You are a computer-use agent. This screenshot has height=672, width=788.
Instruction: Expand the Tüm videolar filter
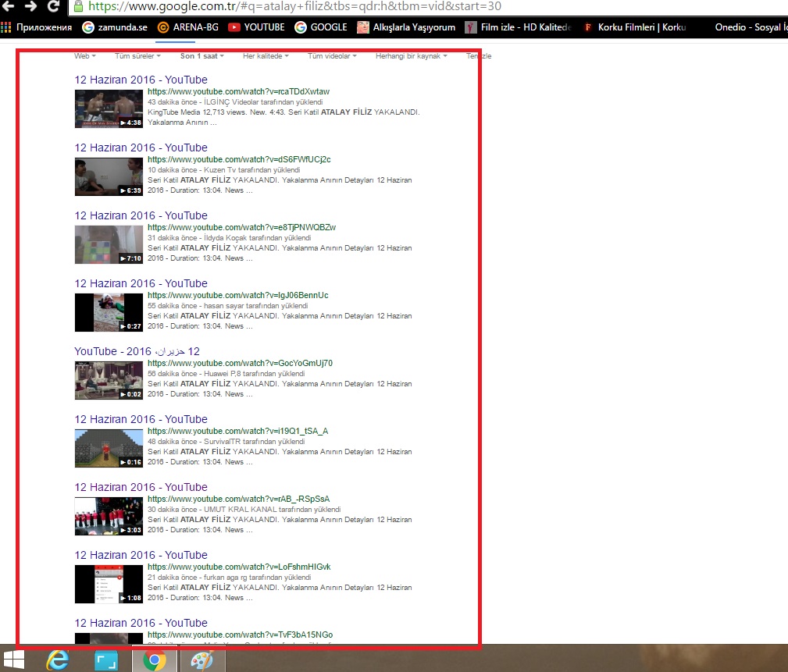point(332,55)
